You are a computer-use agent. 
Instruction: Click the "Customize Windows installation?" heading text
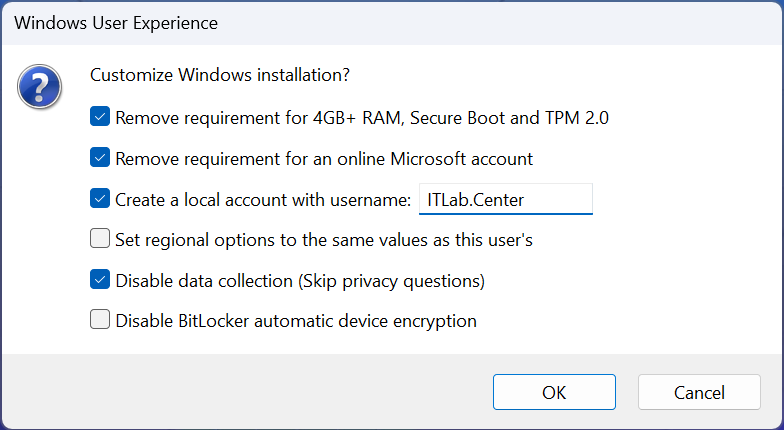tap(220, 75)
